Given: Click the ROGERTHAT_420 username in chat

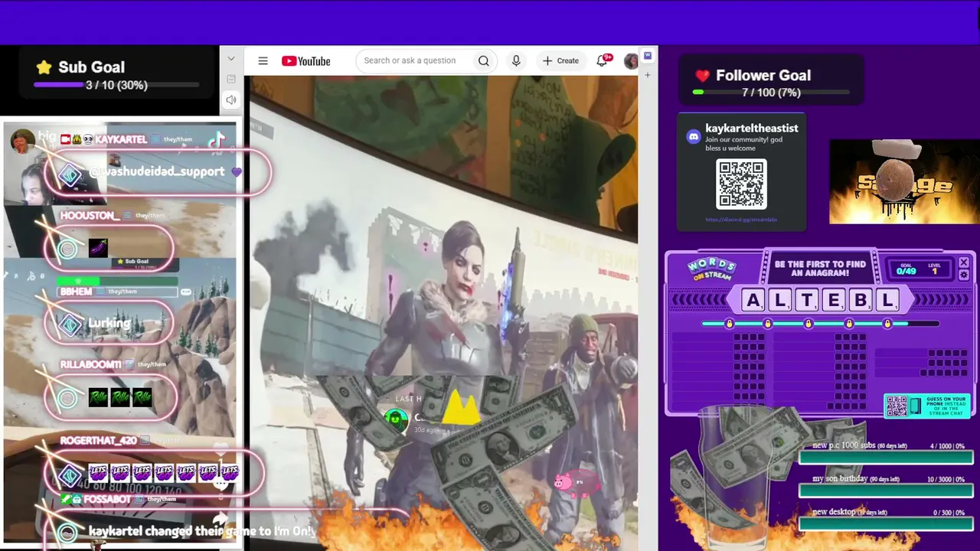Looking at the screenshot, I should tap(98, 440).
